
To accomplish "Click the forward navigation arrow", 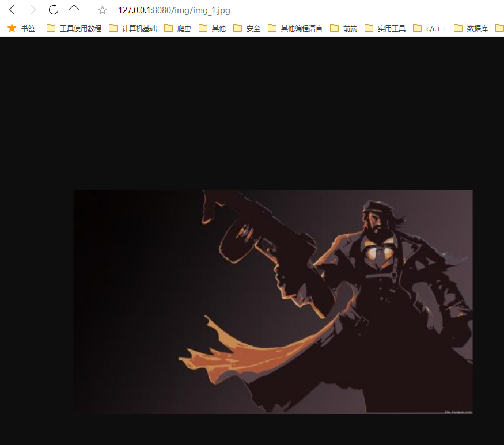I will [33, 10].
